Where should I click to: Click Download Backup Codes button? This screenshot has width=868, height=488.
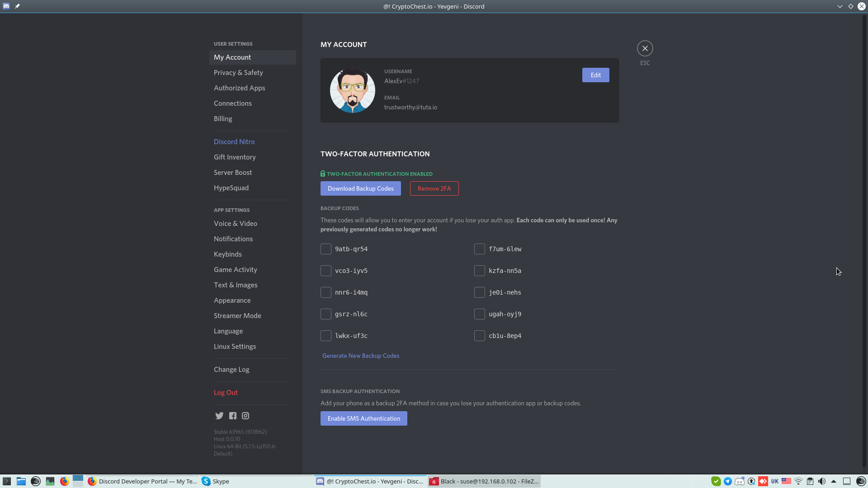[360, 188]
